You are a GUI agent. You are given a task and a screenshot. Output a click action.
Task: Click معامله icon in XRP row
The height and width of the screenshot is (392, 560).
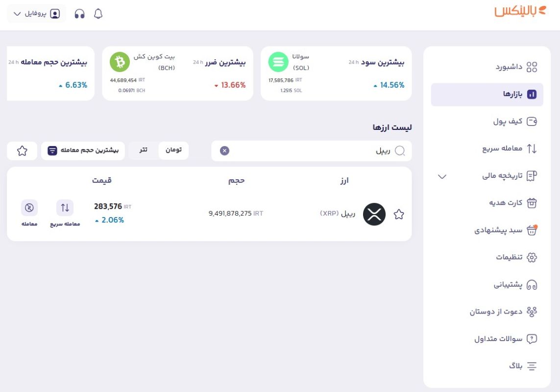[29, 208]
